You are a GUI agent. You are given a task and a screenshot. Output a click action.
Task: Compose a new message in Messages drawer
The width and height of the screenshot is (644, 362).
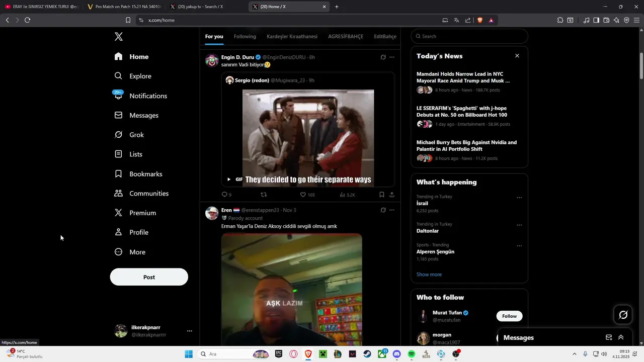point(609,337)
